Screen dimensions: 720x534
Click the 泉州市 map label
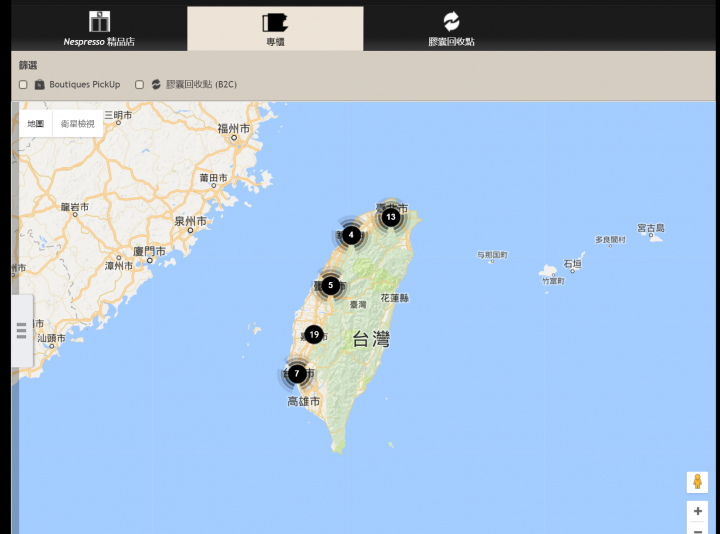point(191,221)
